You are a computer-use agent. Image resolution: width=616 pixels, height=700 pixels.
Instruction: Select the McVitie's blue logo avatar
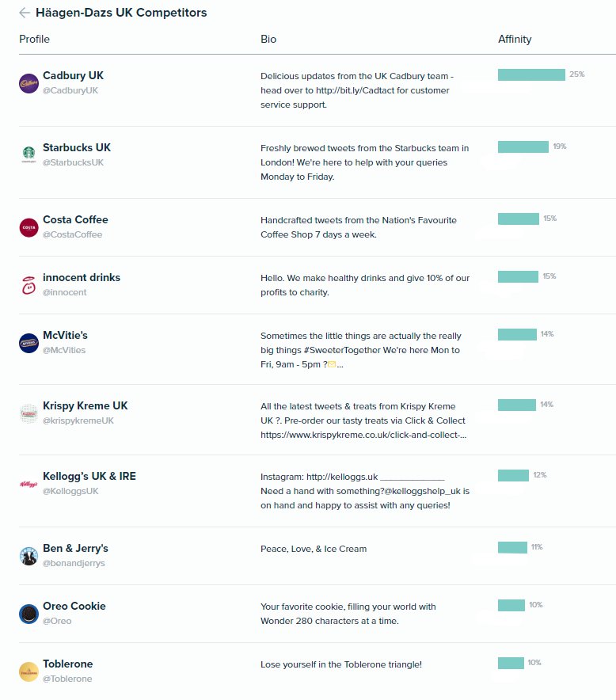pyautogui.click(x=29, y=344)
